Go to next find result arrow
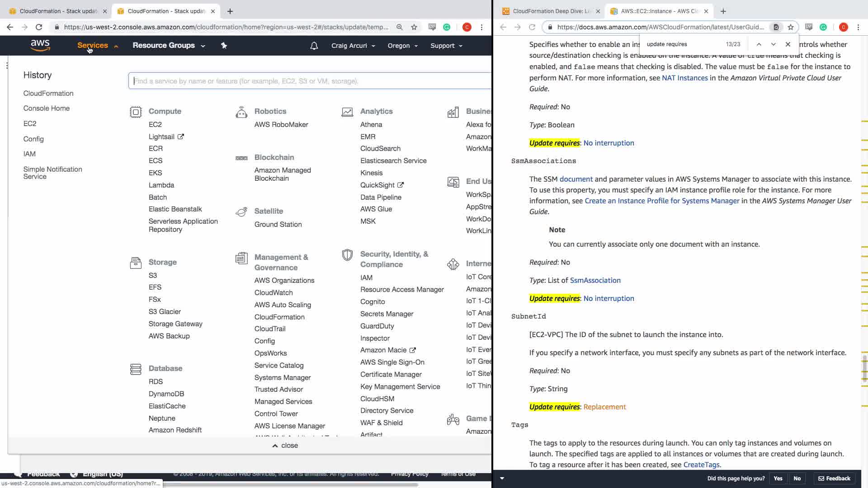 pyautogui.click(x=773, y=44)
